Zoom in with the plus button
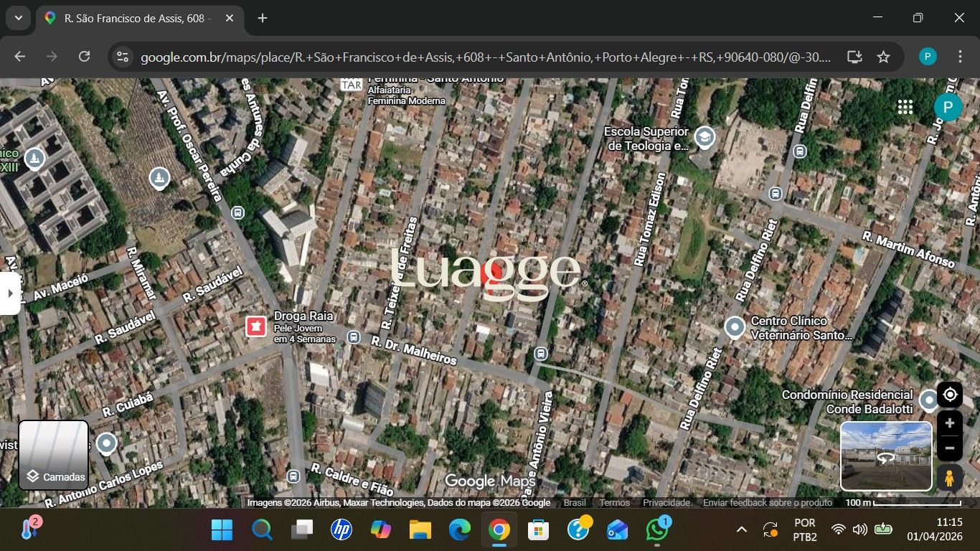 (x=949, y=423)
